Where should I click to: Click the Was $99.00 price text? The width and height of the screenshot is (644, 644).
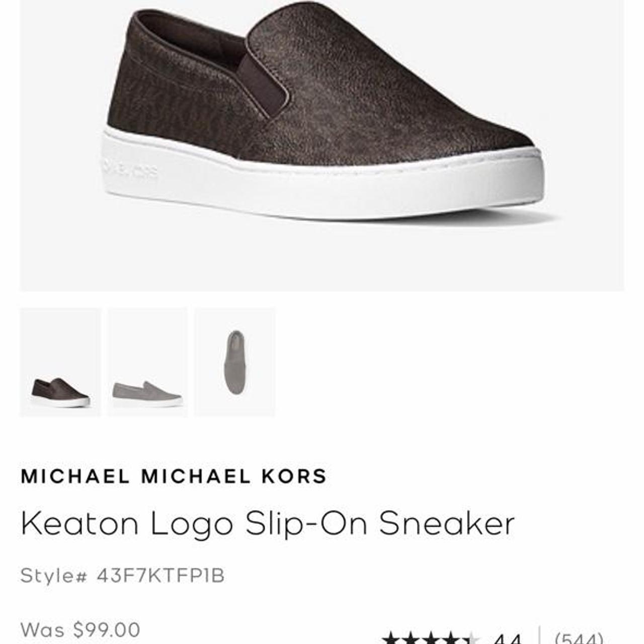pos(80,630)
